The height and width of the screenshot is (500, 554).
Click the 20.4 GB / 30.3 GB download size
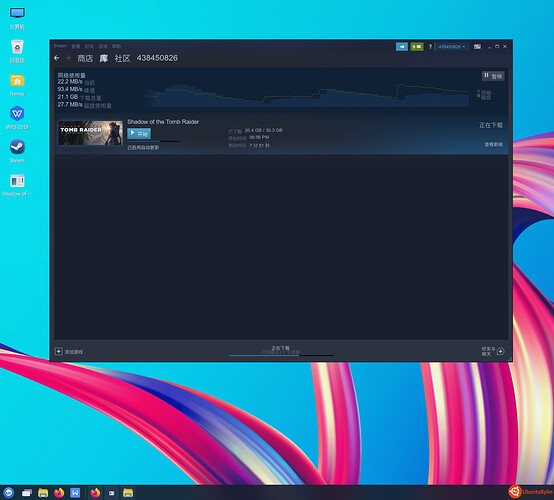264,130
